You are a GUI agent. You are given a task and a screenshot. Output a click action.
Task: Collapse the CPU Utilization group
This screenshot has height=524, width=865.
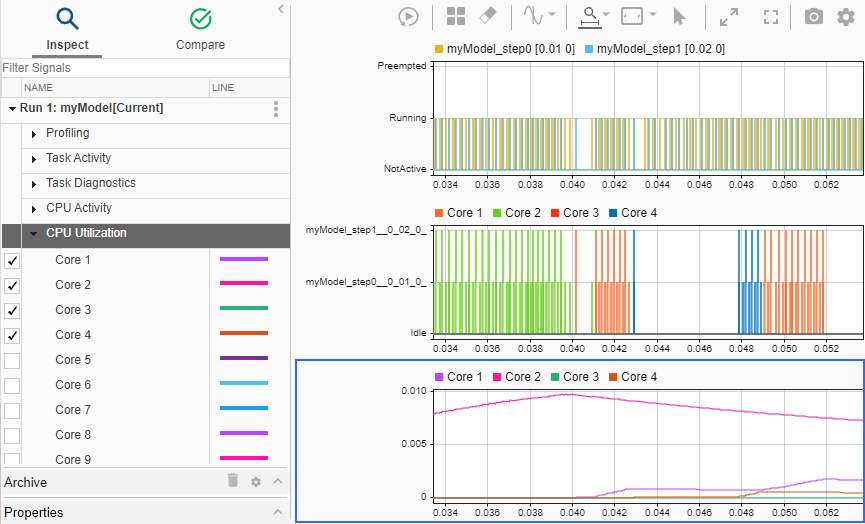pos(34,234)
